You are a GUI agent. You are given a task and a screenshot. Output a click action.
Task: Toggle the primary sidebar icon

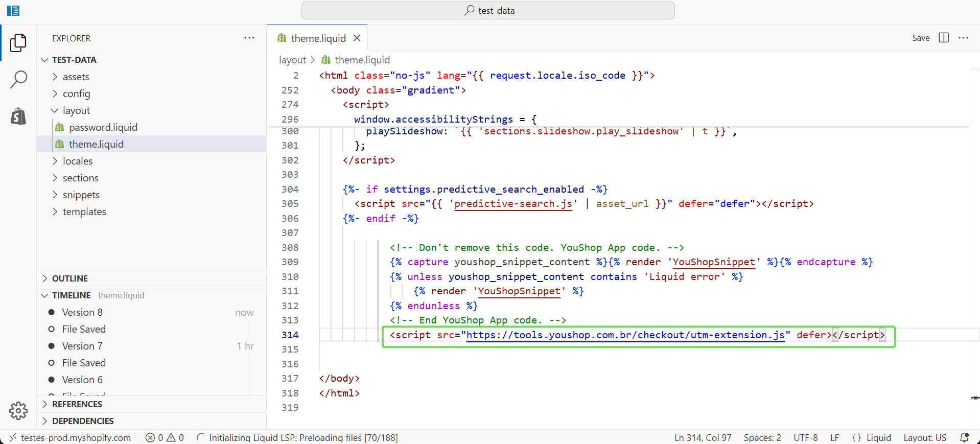click(x=13, y=10)
